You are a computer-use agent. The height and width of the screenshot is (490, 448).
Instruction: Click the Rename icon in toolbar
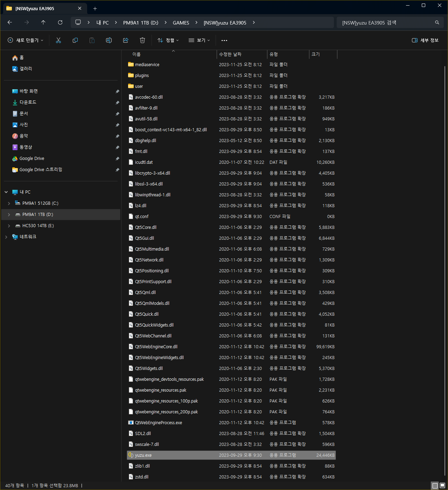(x=109, y=40)
